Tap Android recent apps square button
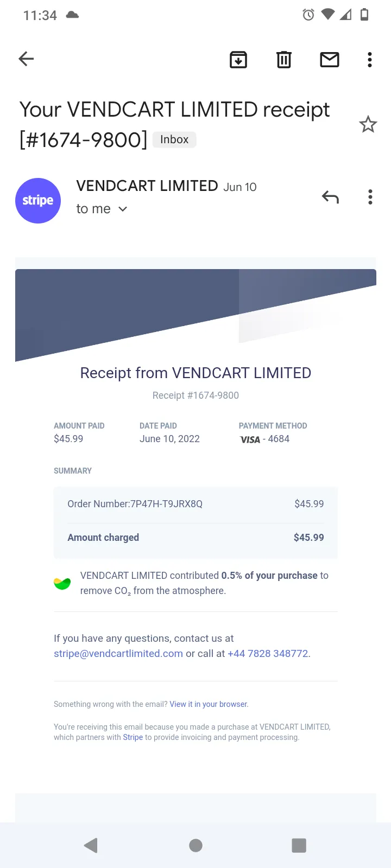 pos(299,845)
